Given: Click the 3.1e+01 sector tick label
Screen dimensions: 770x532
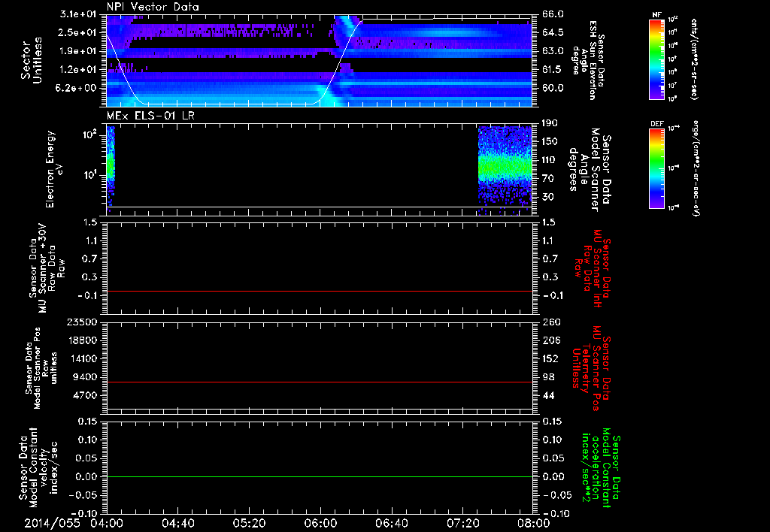Looking at the screenshot, I should click(x=79, y=14).
